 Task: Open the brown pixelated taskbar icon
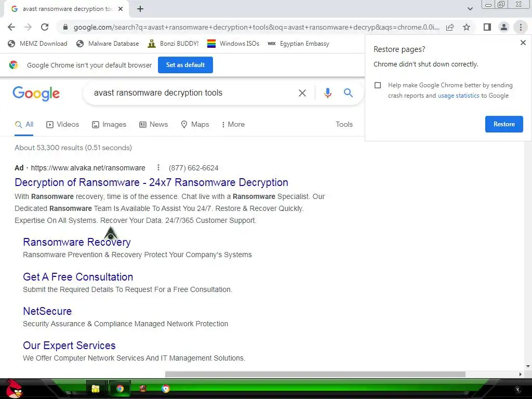point(142,389)
